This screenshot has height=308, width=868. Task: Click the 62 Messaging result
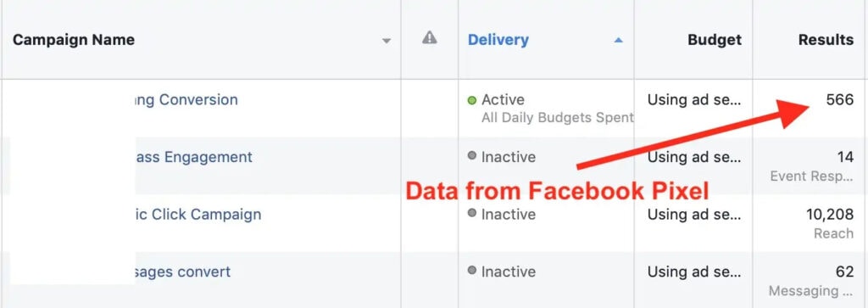point(845,272)
